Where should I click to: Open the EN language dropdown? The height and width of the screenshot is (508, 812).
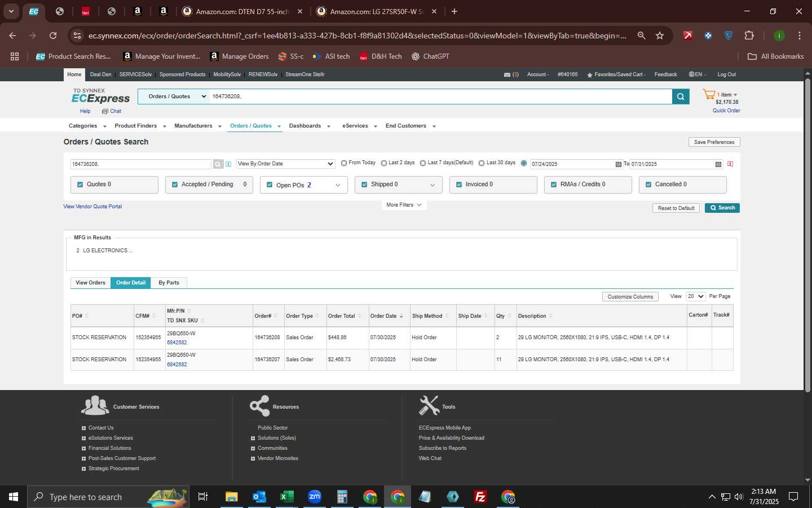point(698,75)
